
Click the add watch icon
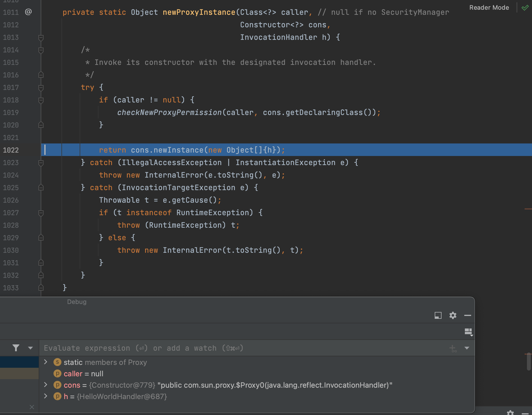coord(453,348)
